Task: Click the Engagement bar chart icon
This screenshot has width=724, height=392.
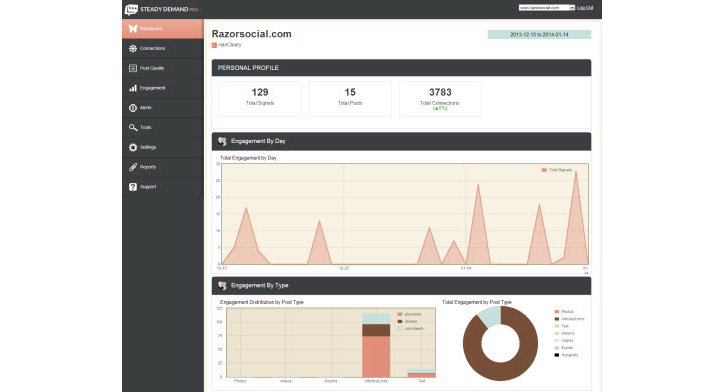Action: point(133,88)
